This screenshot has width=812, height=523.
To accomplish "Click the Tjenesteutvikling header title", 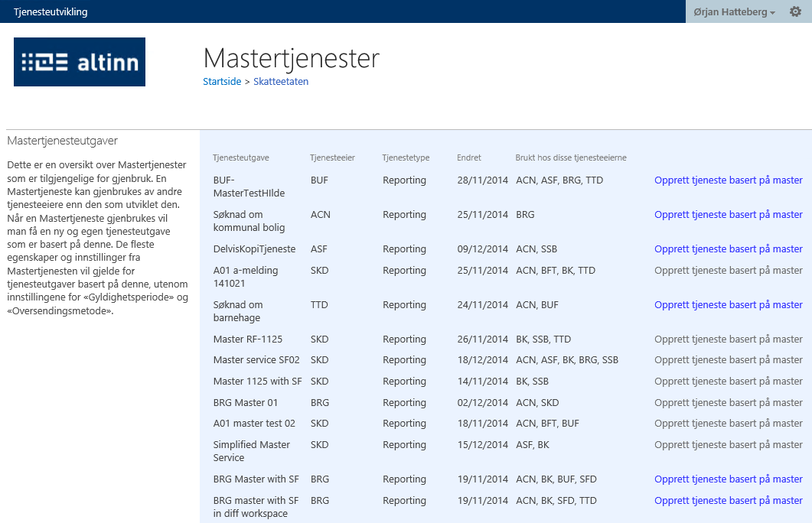I will (x=51, y=12).
